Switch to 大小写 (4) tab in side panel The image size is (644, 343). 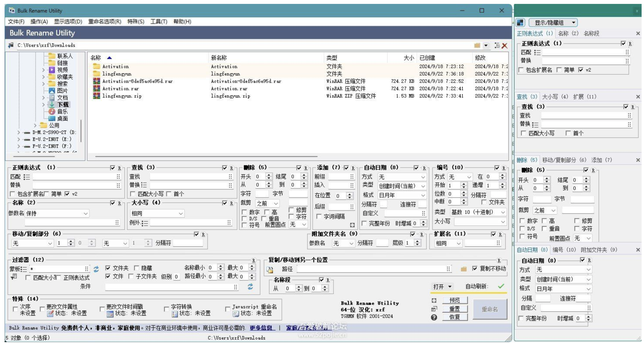coord(555,97)
